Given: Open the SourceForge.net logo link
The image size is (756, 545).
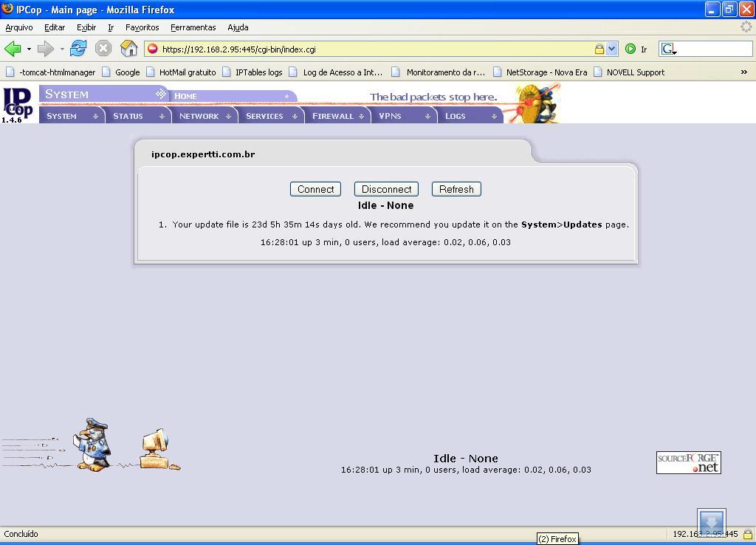Looking at the screenshot, I should pos(688,462).
